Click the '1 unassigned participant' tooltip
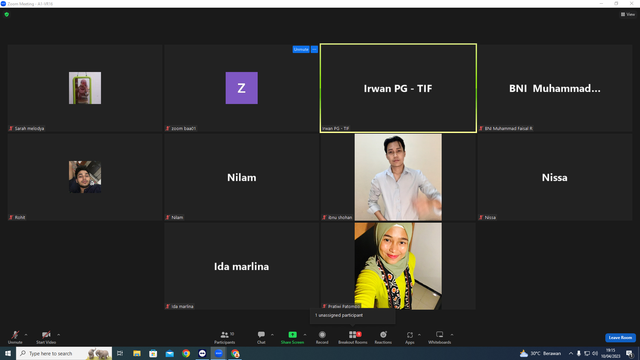This screenshot has height=360, width=640. 353,316
